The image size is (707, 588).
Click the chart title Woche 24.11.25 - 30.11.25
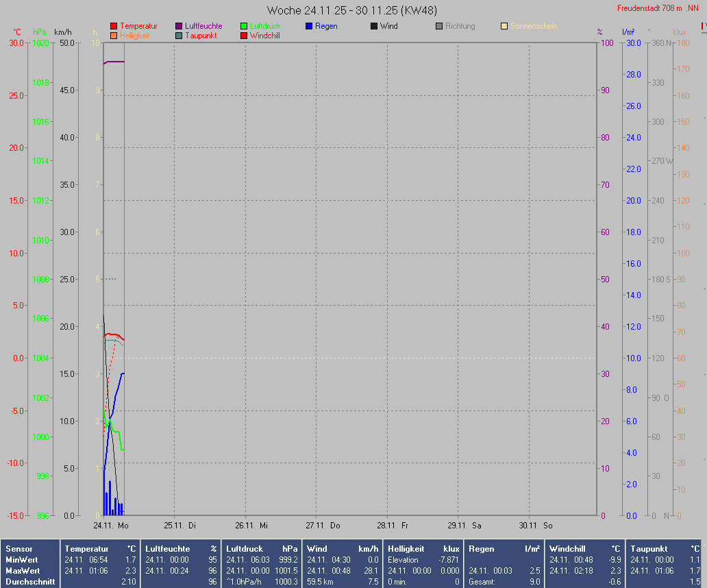click(351, 10)
